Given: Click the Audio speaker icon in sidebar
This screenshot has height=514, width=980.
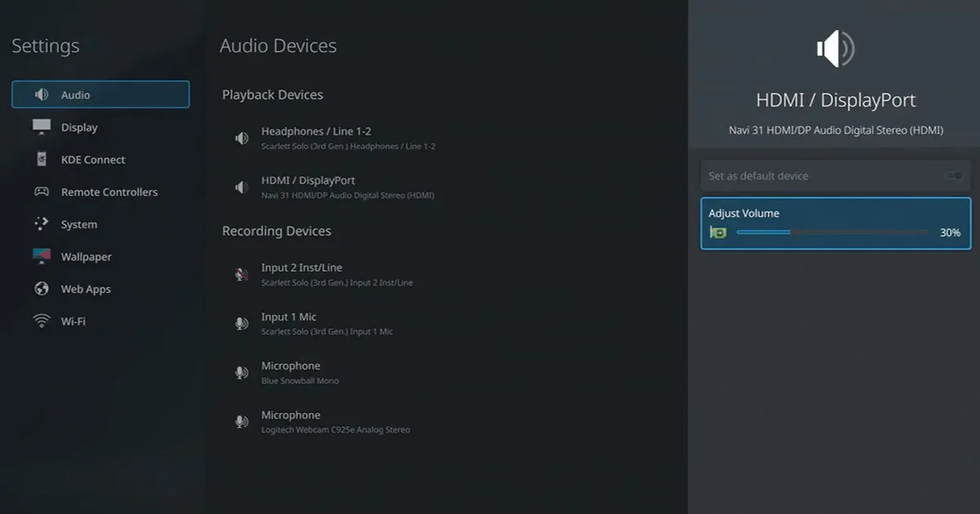Looking at the screenshot, I should coord(42,95).
